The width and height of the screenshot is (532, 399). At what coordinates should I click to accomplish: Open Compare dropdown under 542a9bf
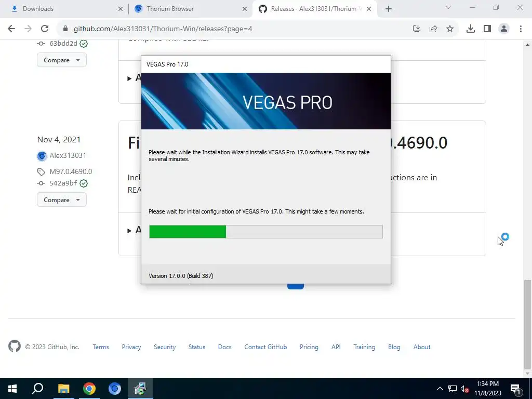click(x=62, y=200)
